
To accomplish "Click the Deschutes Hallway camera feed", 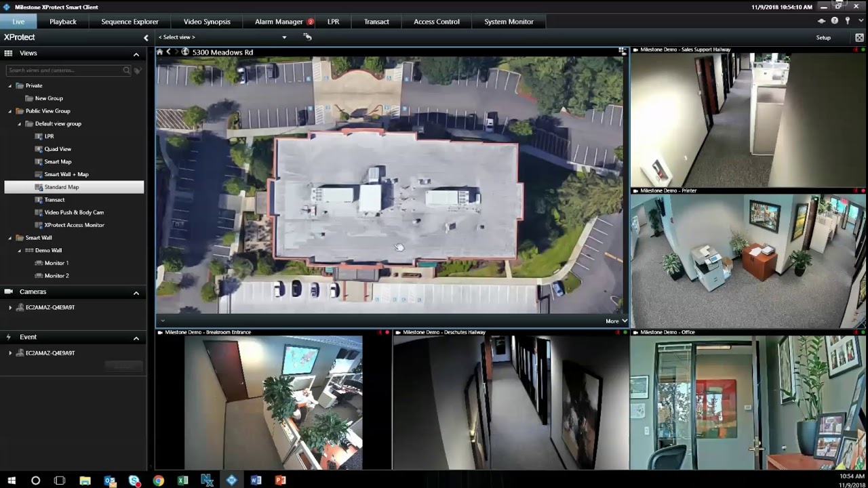I will click(511, 403).
